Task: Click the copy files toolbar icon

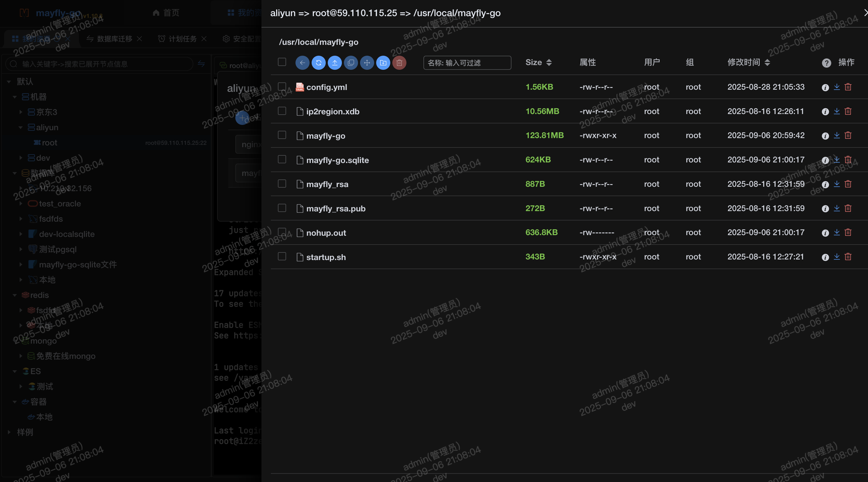Action: pos(351,63)
